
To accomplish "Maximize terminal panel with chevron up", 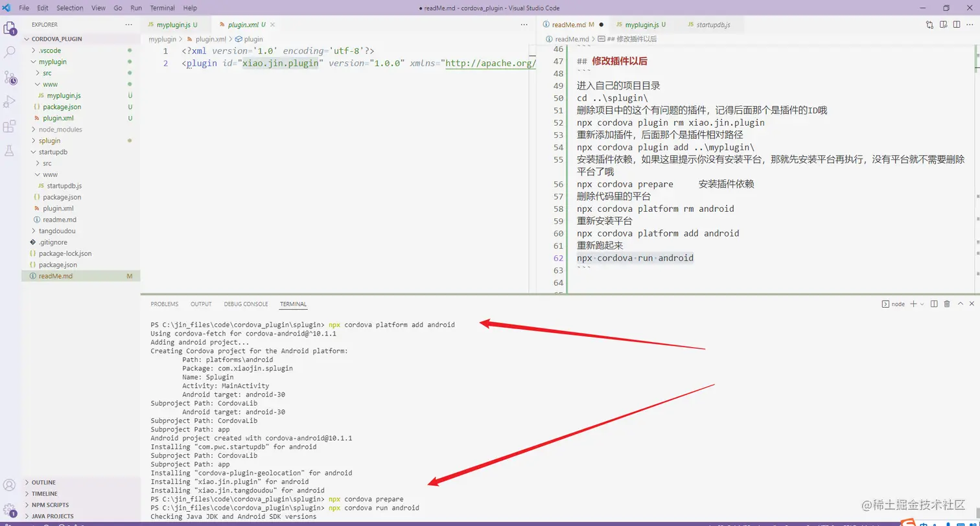I will coord(959,304).
